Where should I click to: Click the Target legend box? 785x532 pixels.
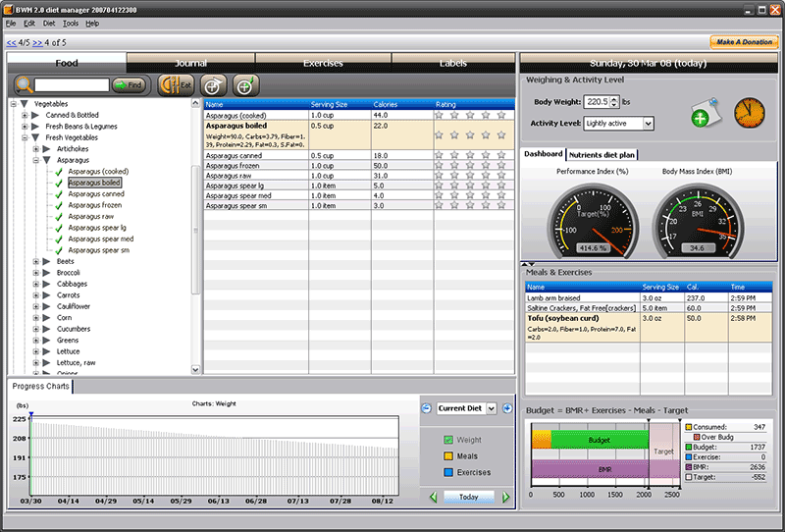point(689,477)
